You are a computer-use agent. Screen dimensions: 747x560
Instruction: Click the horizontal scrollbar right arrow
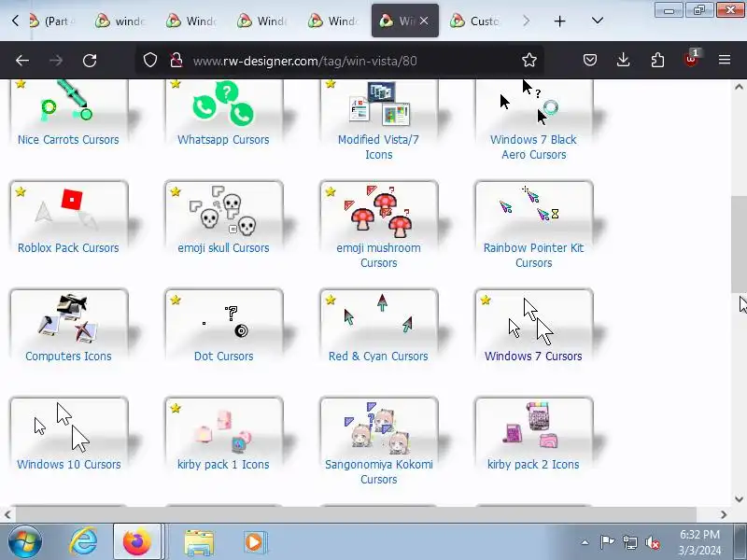pyautogui.click(x=724, y=514)
